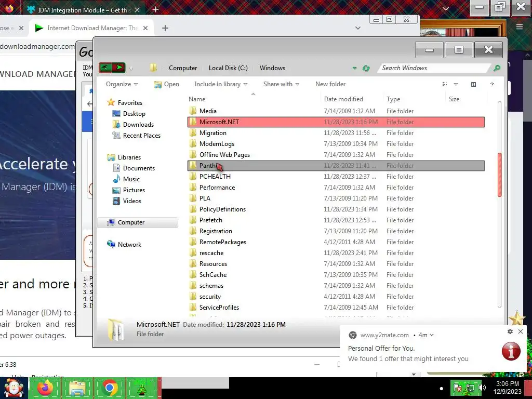532x399 pixels.
Task: Sort by the Type column header
Action: coord(393,99)
